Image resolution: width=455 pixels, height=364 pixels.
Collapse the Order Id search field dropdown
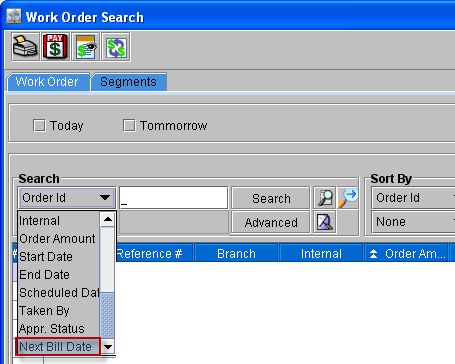click(66, 198)
